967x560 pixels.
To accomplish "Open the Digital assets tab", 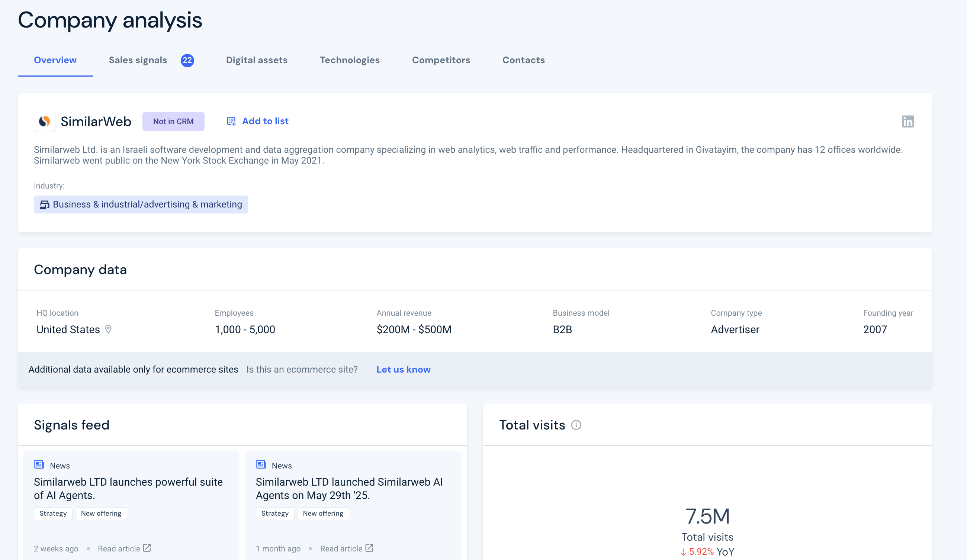I will coord(257,60).
